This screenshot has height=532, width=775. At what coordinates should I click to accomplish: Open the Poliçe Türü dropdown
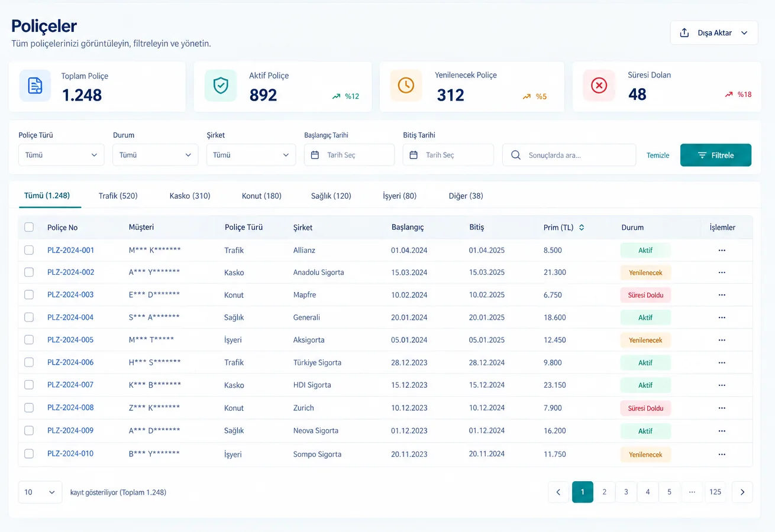click(x=62, y=155)
